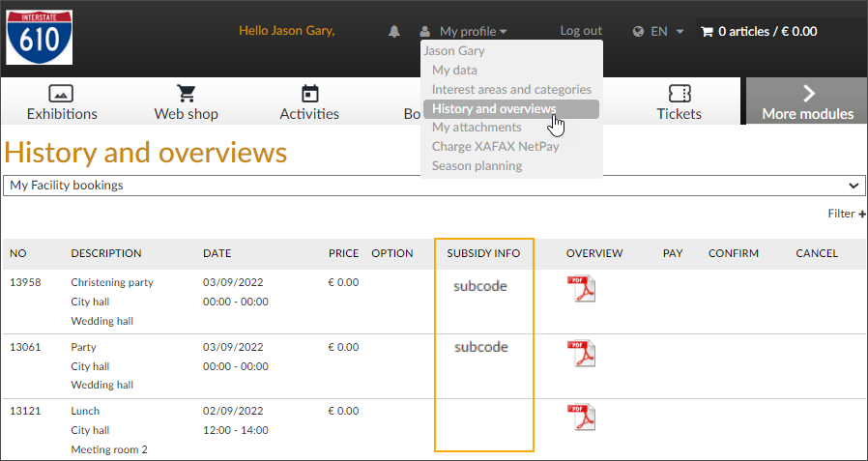868x461 pixels.
Task: Open the Exhibitions module label
Action: pos(62,114)
